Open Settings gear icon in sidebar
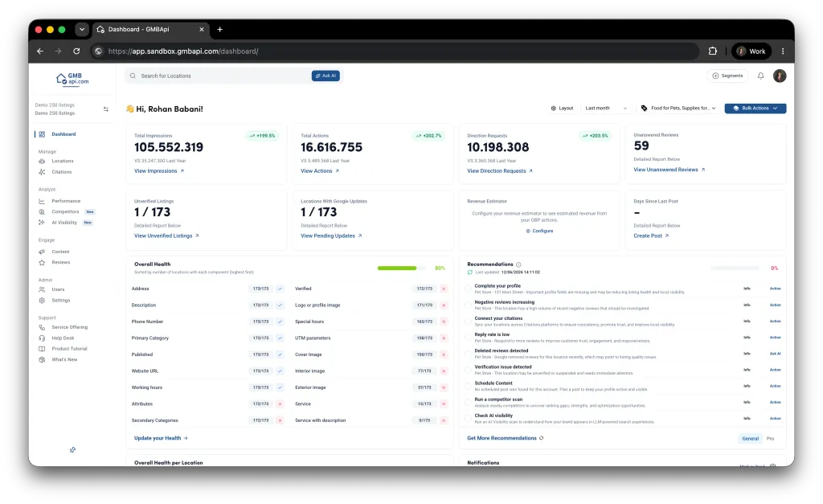The image size is (823, 504). [x=42, y=301]
